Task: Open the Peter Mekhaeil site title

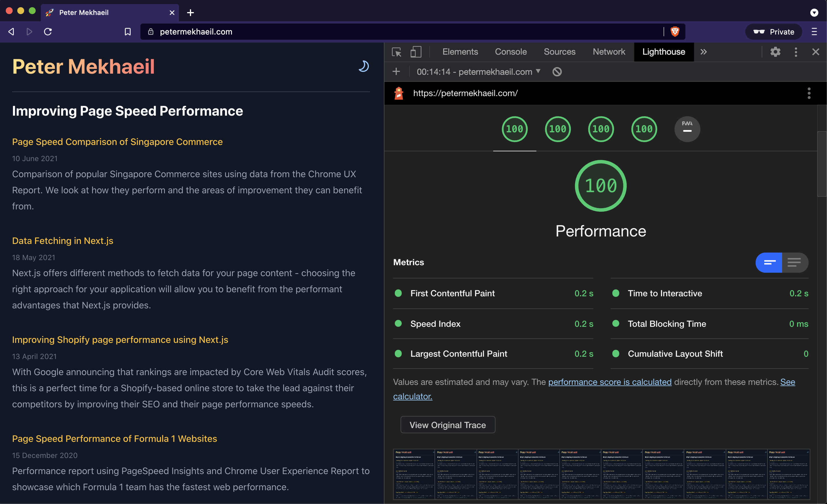Action: pyautogui.click(x=83, y=66)
